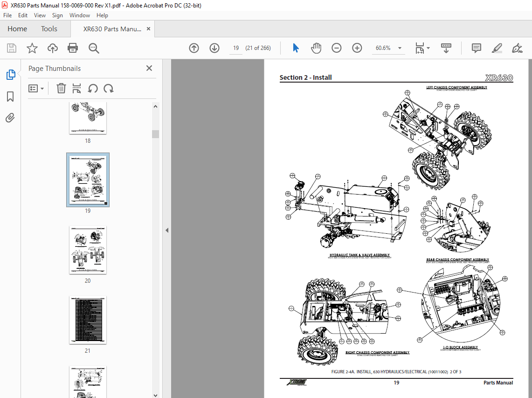Click the "LEFT CHASSIS COMPONENT ASSEMBLY" label
This screenshot has height=398, width=532.
click(456, 87)
